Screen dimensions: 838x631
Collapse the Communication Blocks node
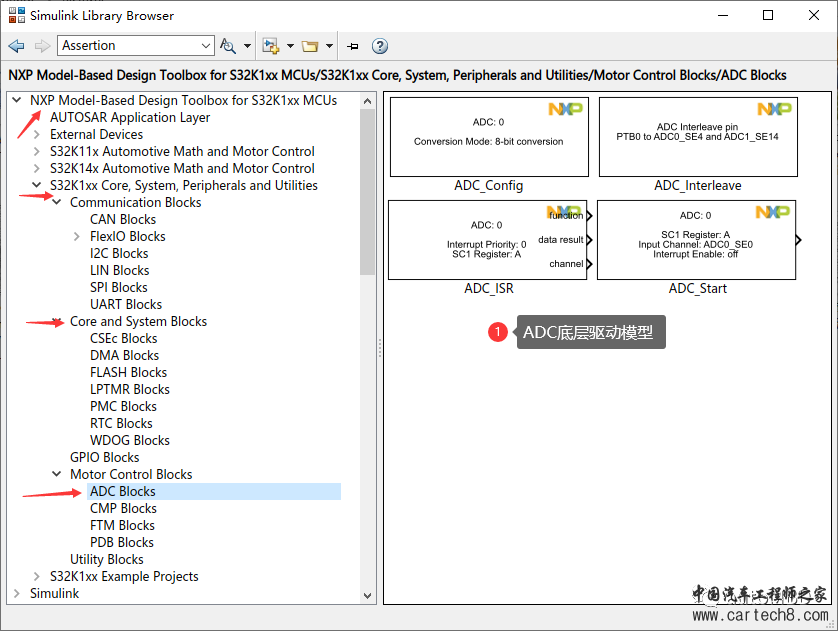pyautogui.click(x=57, y=202)
